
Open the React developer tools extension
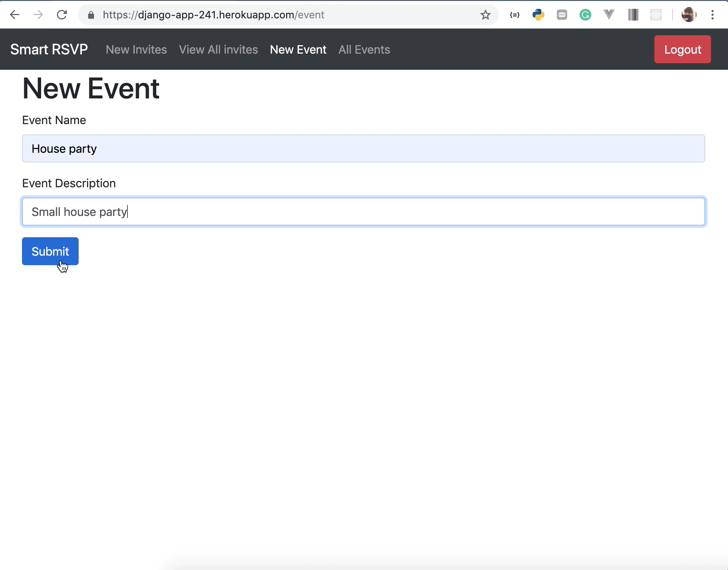tap(656, 15)
